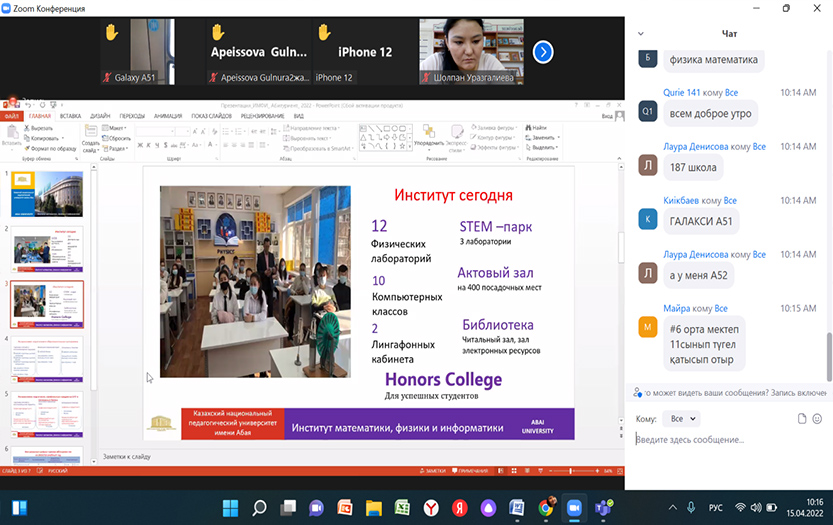Click the Заметки button in status bar
The width and height of the screenshot is (833, 525).
pyautogui.click(x=434, y=470)
